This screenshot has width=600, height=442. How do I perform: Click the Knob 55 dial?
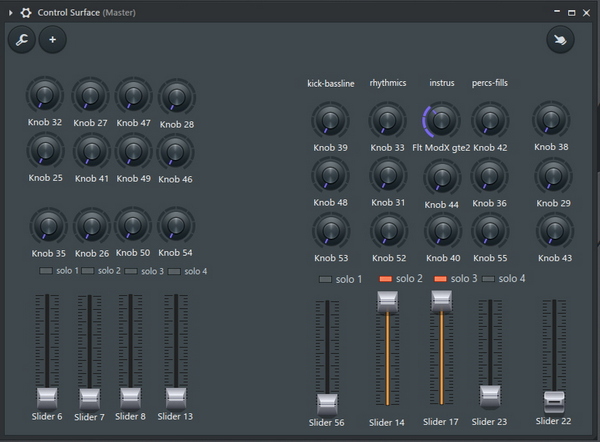pyautogui.click(x=490, y=231)
